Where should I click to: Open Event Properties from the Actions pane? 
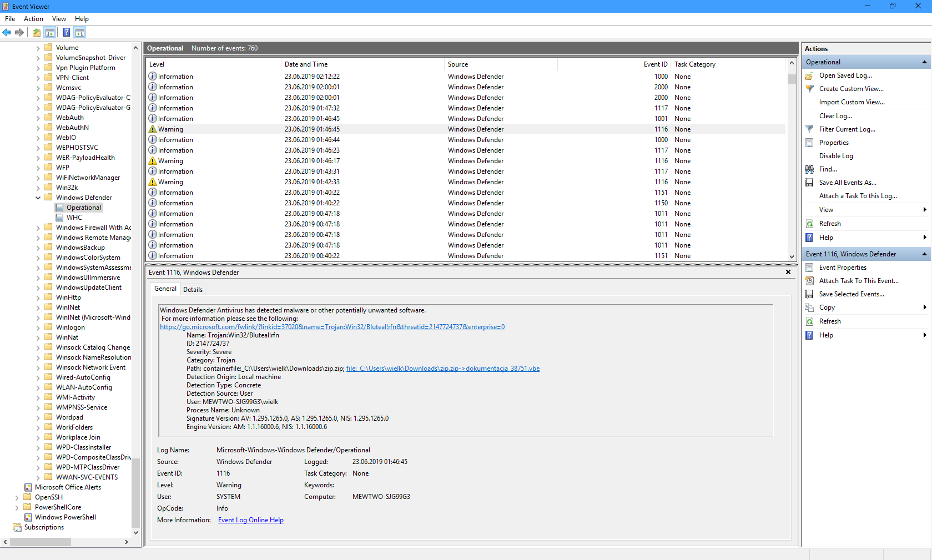coord(843,267)
